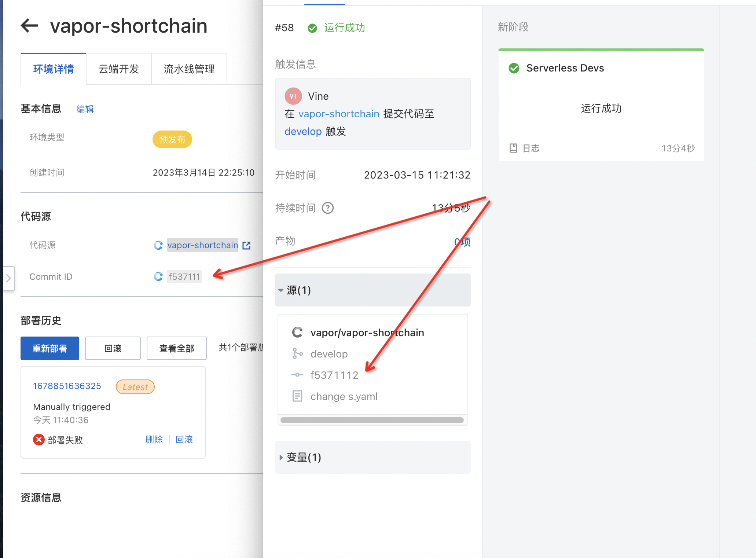Click the 13分4秒 duration in stage card
The width and height of the screenshot is (756, 558).
678,148
